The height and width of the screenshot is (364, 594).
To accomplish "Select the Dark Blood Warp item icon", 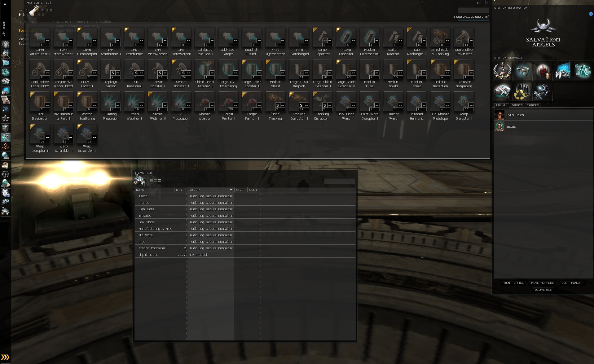I will coord(346,101).
